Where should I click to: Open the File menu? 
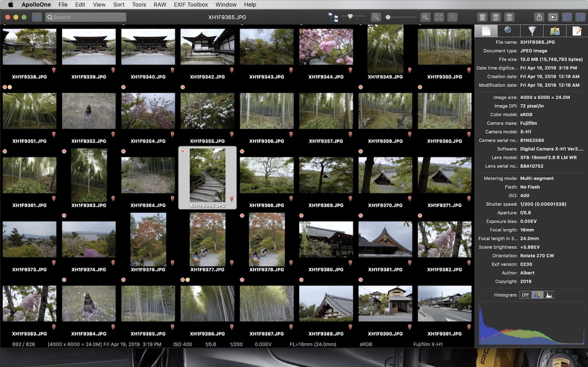tap(63, 4)
